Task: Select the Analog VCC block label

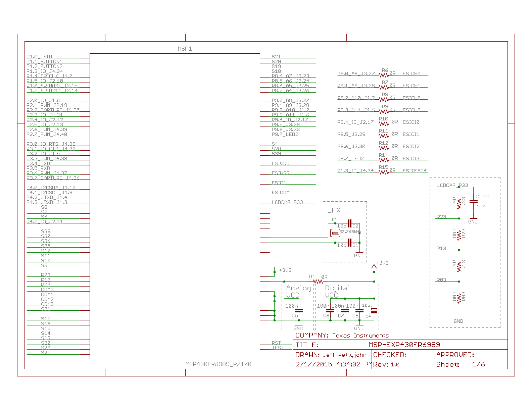Action: coord(298,292)
